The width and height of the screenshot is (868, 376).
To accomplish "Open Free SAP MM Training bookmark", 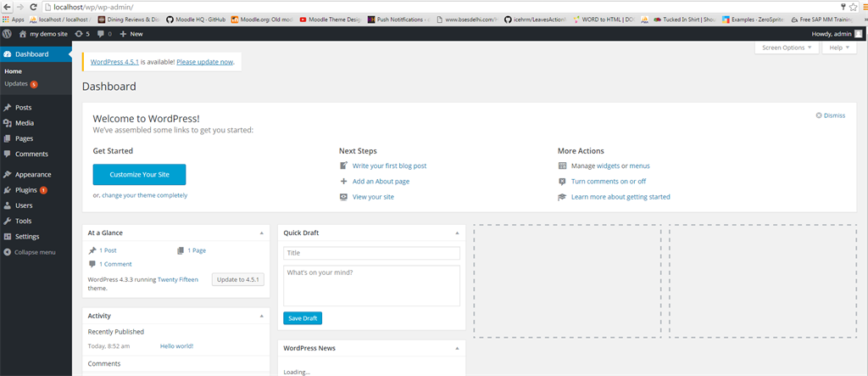I will (x=821, y=20).
